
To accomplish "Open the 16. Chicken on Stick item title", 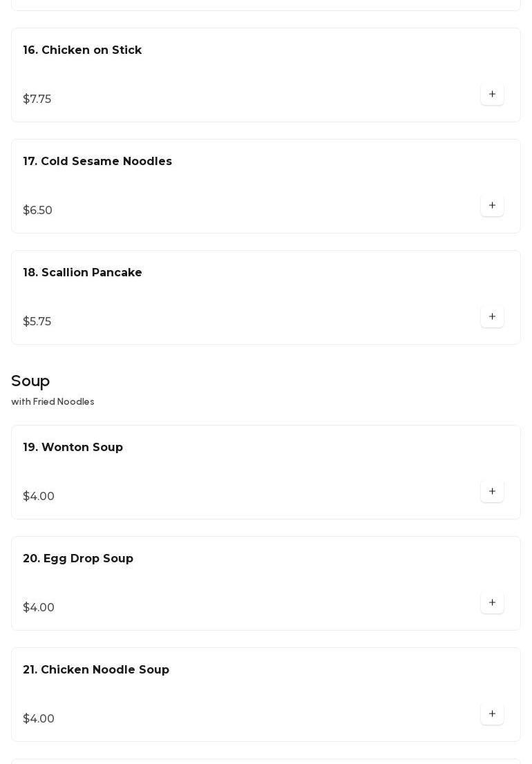I will click(82, 50).
